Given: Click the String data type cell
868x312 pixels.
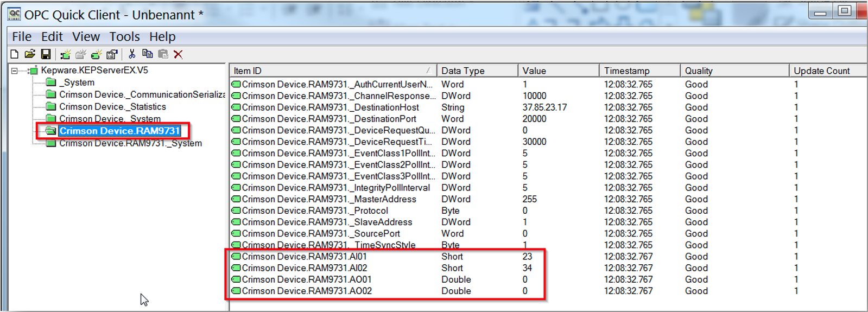Looking at the screenshot, I should coord(453,107).
